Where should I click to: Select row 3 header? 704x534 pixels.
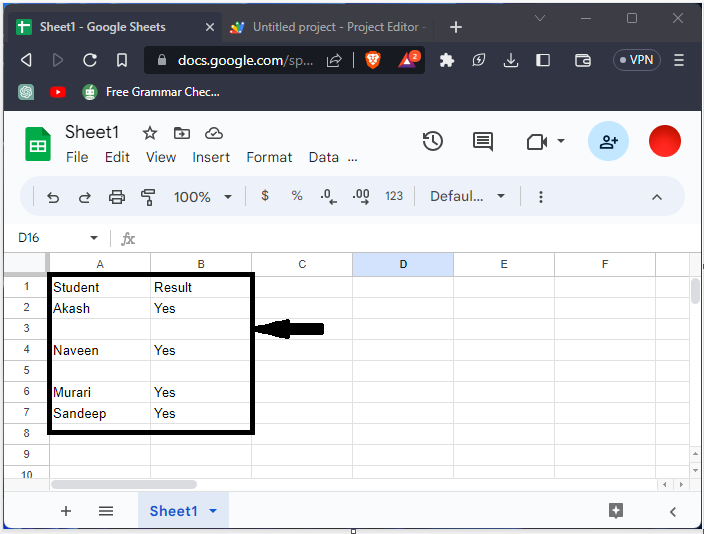pyautogui.click(x=26, y=328)
